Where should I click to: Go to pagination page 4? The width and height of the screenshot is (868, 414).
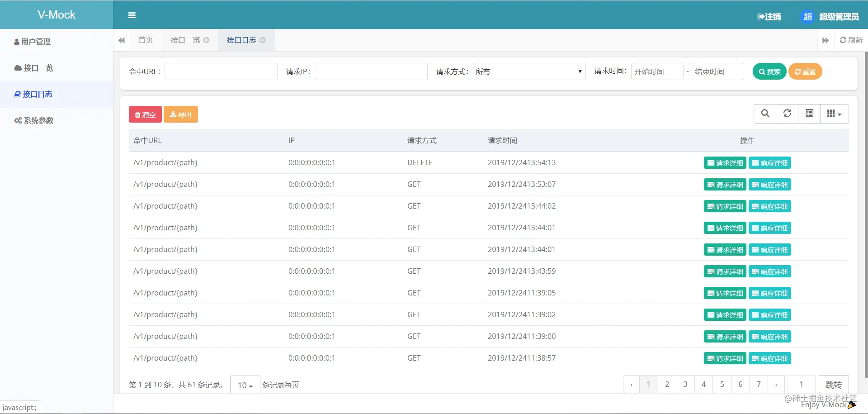pos(703,385)
